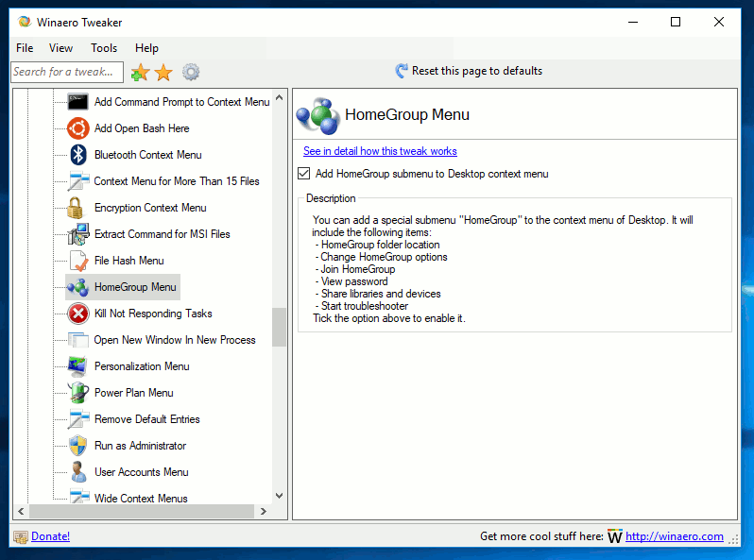Open the favorites gold star icon
The image size is (754, 560).
(163, 72)
